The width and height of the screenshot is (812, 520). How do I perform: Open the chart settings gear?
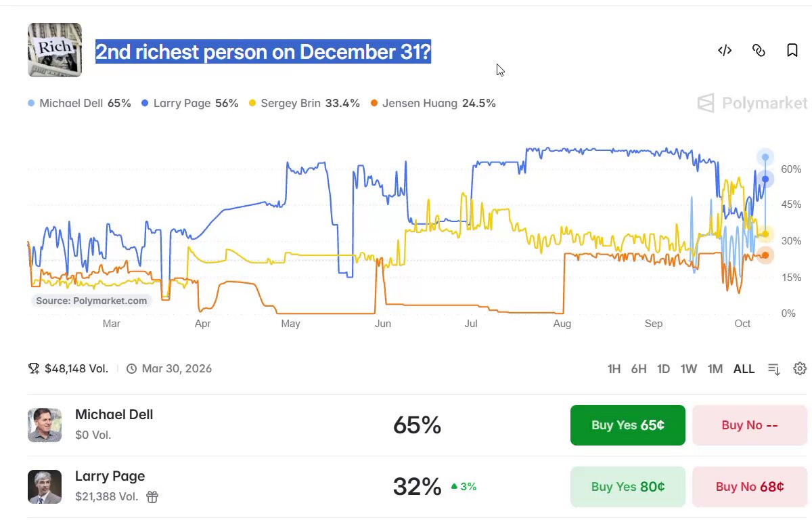(800, 368)
